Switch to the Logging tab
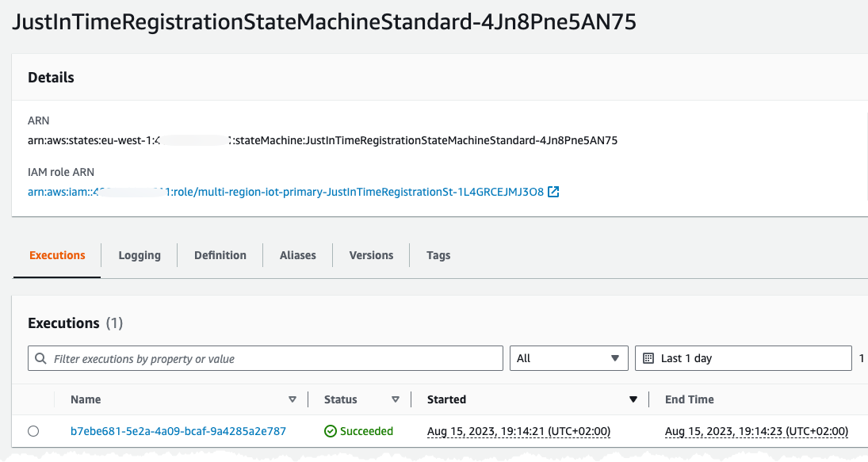The height and width of the screenshot is (462, 868). point(140,255)
